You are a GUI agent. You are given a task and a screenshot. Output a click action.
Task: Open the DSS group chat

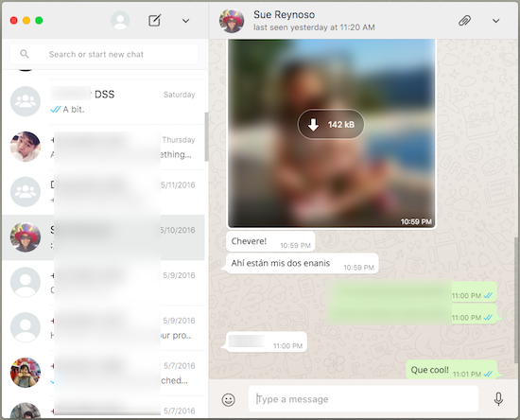[103, 101]
